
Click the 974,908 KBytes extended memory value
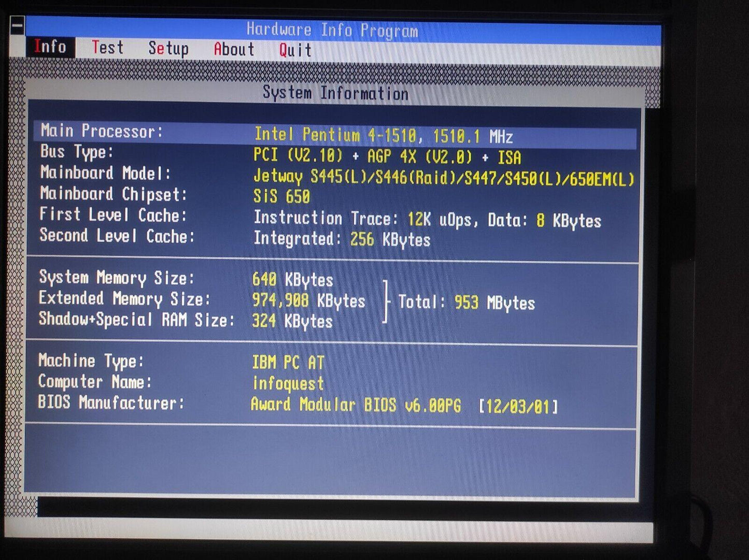point(308,301)
